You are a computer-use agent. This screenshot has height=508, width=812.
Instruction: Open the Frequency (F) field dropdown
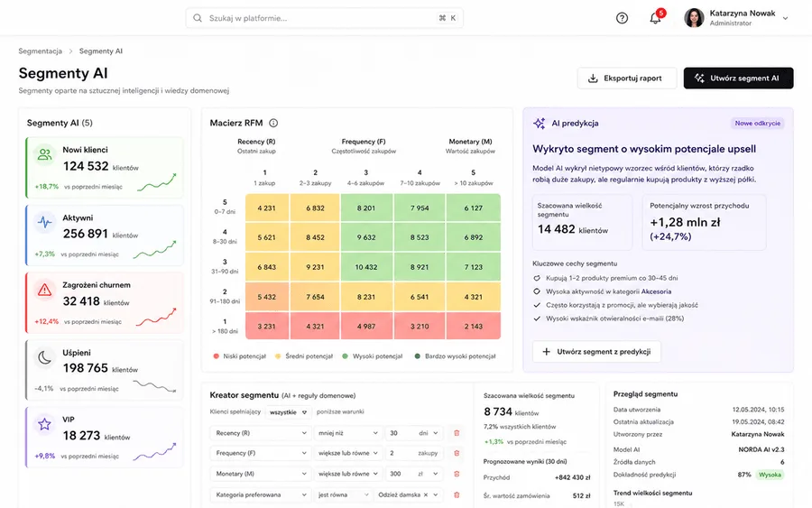(x=261, y=453)
